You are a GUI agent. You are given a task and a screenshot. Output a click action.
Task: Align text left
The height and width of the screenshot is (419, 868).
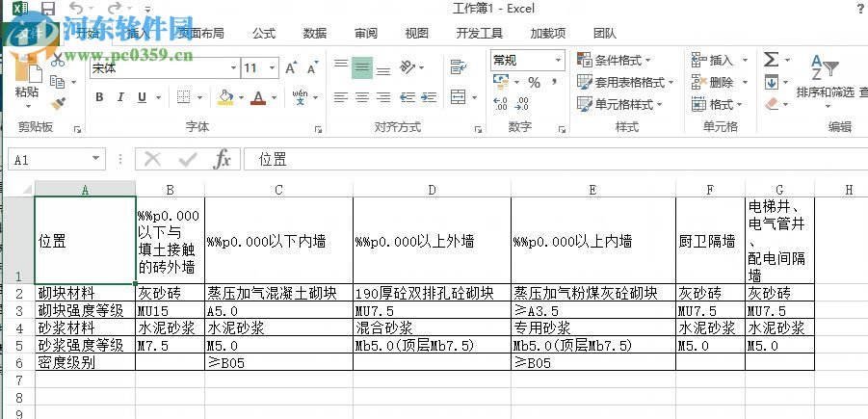point(341,97)
